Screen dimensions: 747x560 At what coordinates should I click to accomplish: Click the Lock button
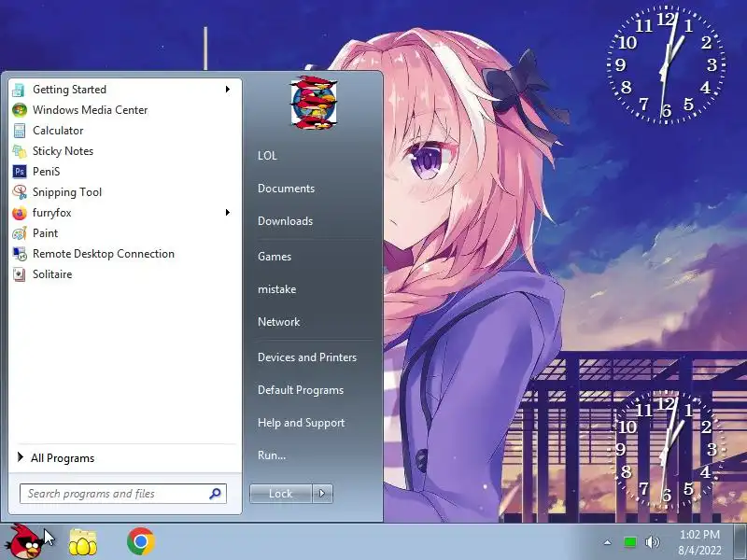pos(281,494)
